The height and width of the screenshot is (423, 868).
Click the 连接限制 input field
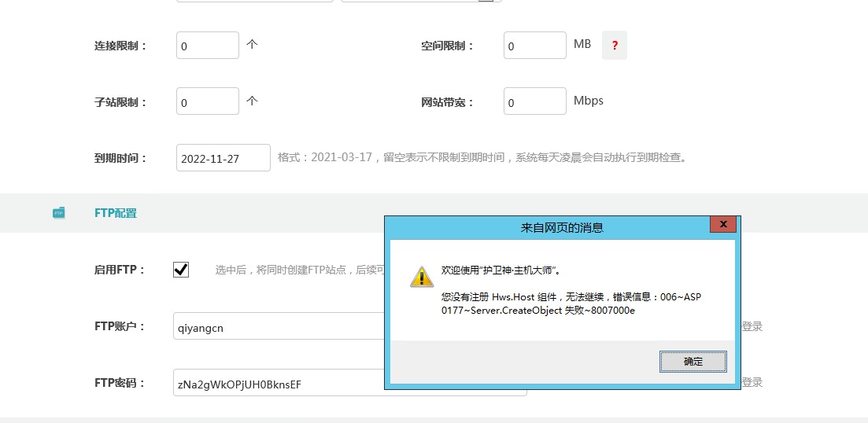[208, 46]
